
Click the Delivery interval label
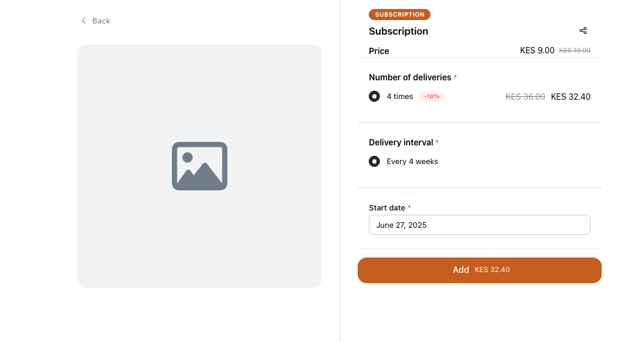pyautogui.click(x=401, y=143)
